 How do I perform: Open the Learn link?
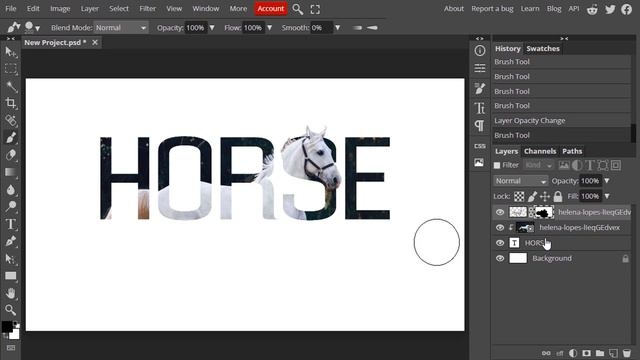(530, 9)
